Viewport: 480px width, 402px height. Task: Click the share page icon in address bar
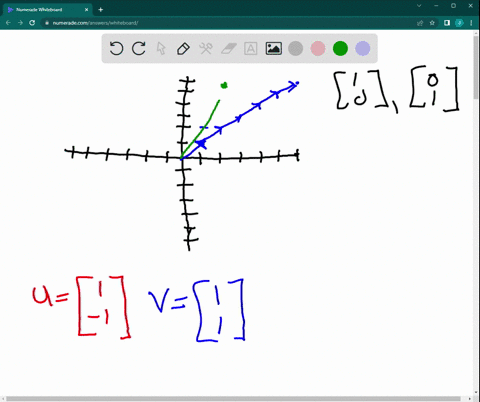pyautogui.click(x=420, y=23)
